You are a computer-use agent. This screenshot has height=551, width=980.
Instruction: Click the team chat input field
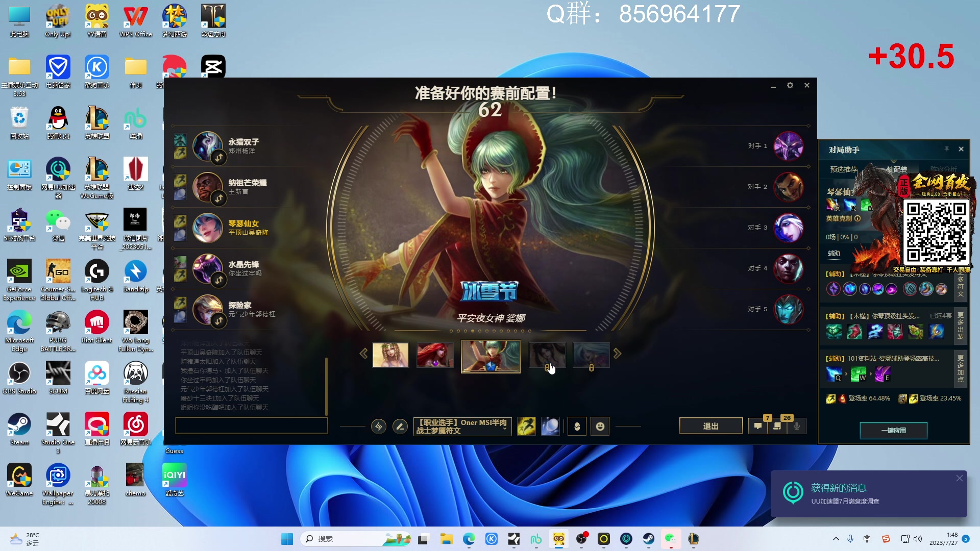pyautogui.click(x=251, y=425)
